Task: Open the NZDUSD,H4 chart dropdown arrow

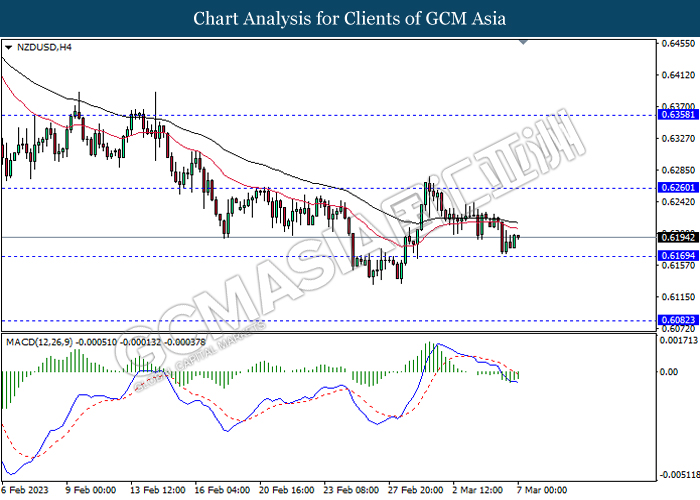Action: pyautogui.click(x=8, y=47)
